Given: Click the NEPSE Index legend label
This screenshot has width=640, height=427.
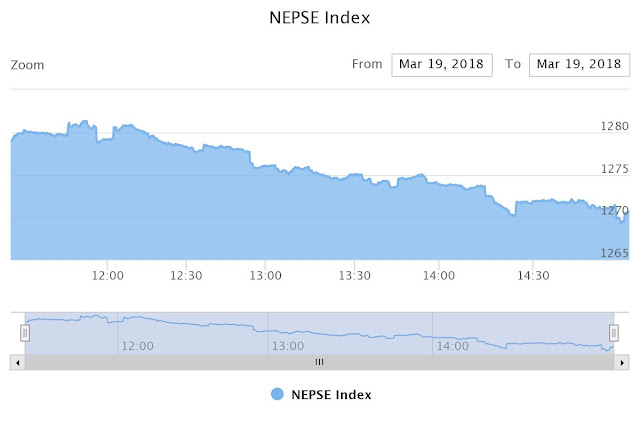Looking at the screenshot, I should click(x=331, y=395).
